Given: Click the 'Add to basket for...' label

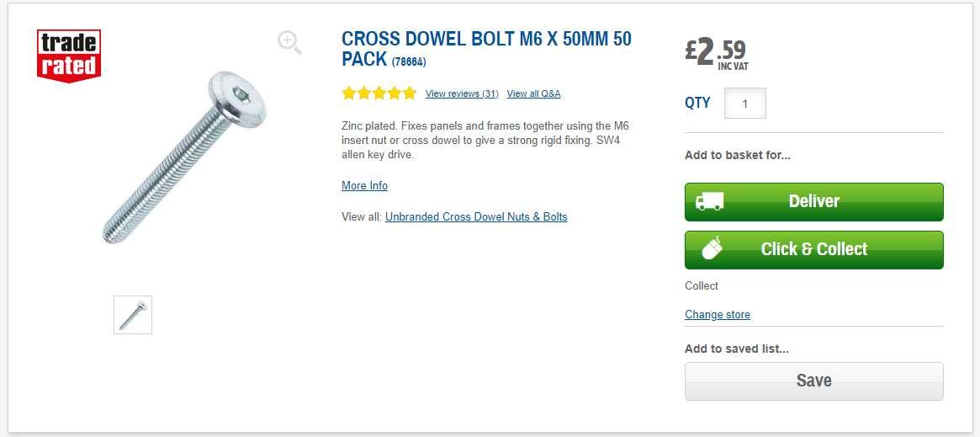Looking at the screenshot, I should tap(737, 155).
